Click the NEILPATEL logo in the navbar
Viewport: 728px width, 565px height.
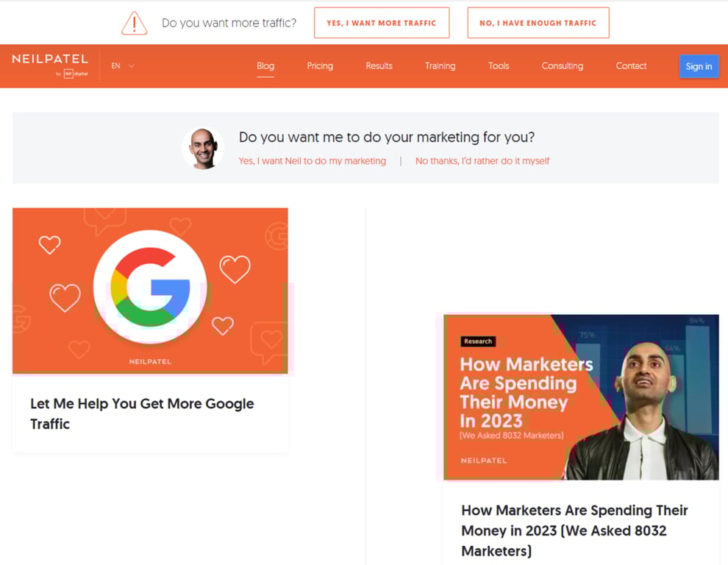[x=49, y=60]
